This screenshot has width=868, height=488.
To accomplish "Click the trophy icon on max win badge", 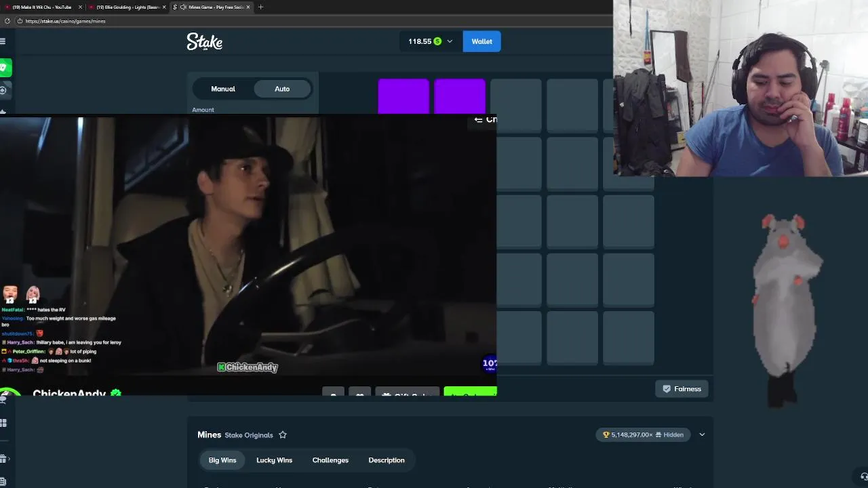I will [606, 435].
